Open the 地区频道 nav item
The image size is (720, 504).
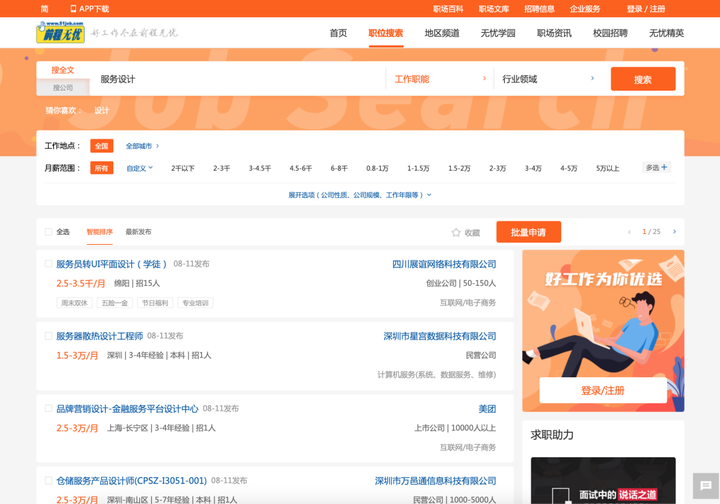point(442,33)
